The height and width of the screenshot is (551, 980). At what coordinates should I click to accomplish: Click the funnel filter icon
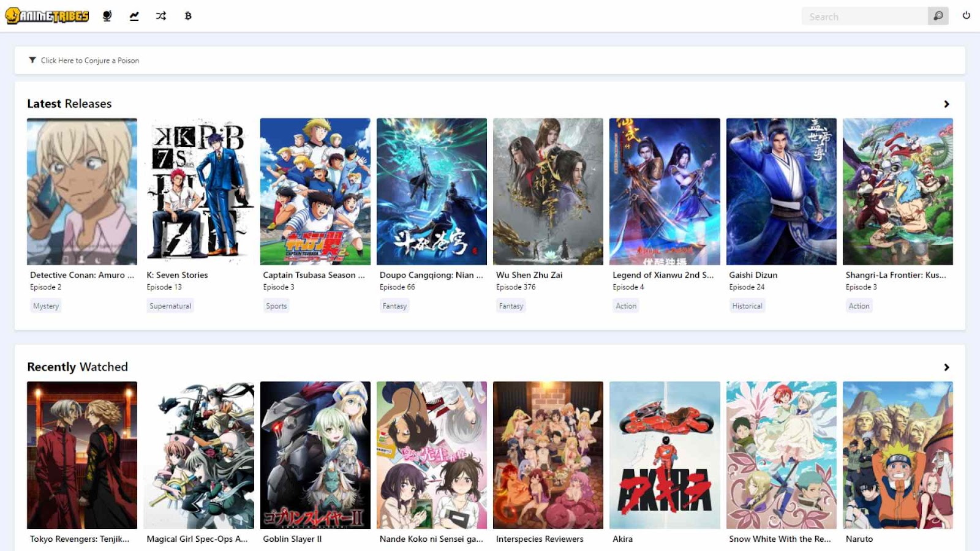[x=32, y=60]
